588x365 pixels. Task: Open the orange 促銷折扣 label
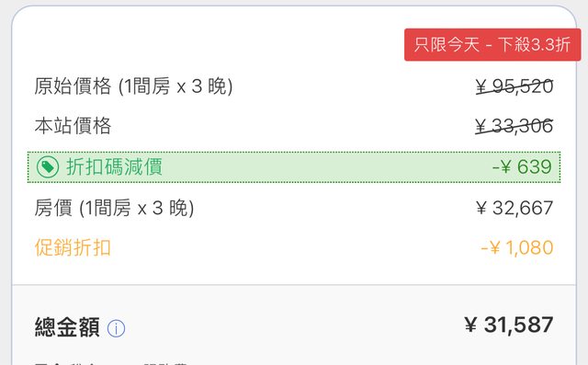point(73,247)
